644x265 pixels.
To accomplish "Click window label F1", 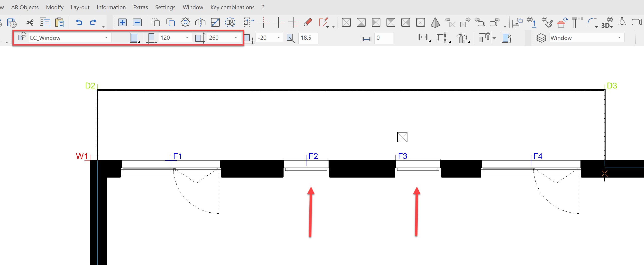I will [177, 156].
